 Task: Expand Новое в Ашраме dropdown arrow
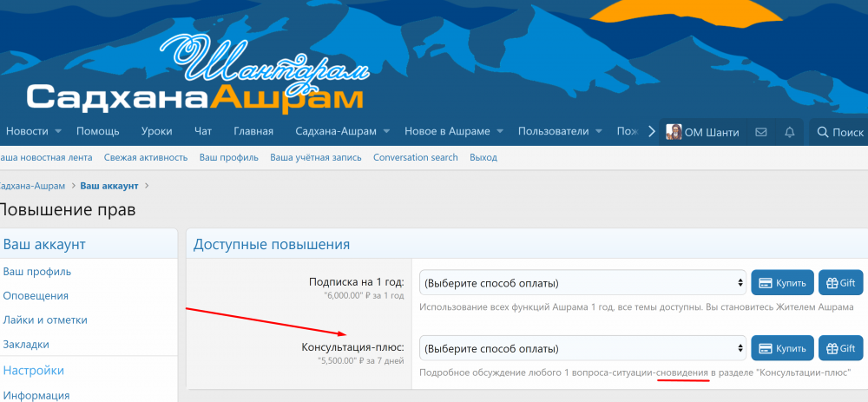pos(500,132)
